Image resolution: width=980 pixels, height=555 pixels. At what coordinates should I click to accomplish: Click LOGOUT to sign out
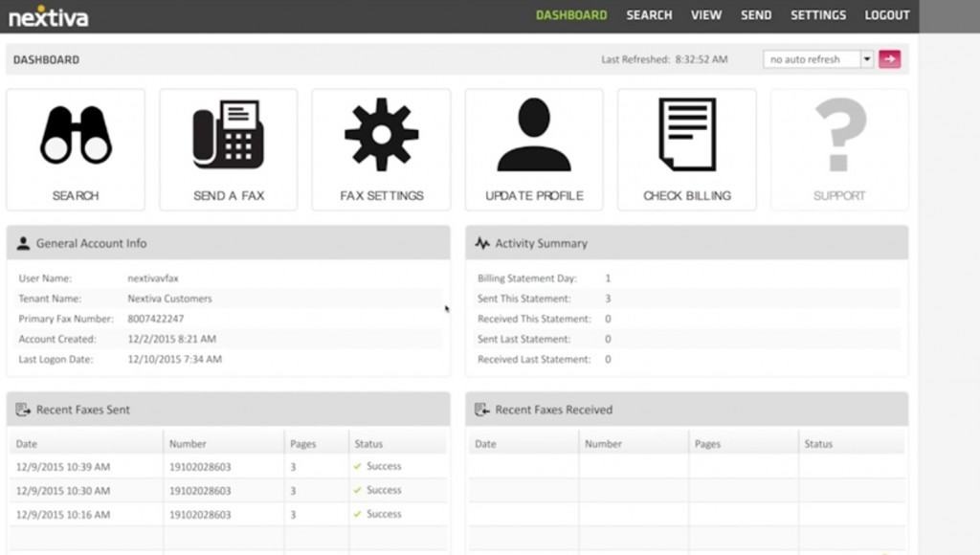pos(886,15)
